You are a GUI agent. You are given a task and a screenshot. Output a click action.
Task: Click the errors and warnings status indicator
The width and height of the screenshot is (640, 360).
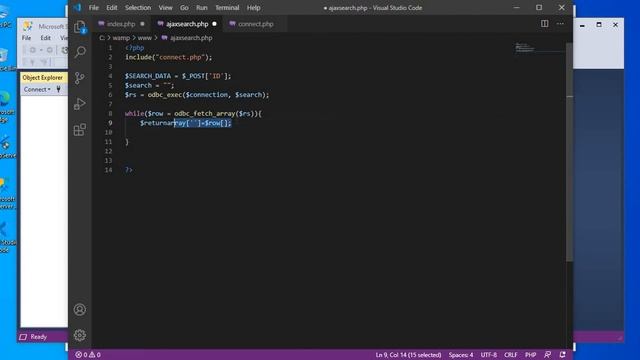point(88,355)
